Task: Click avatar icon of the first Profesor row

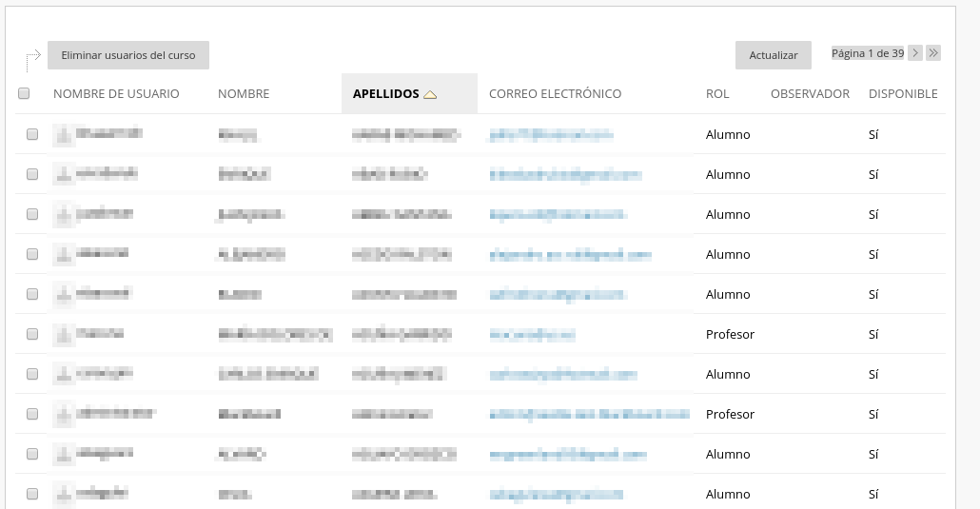Action: pyautogui.click(x=64, y=335)
